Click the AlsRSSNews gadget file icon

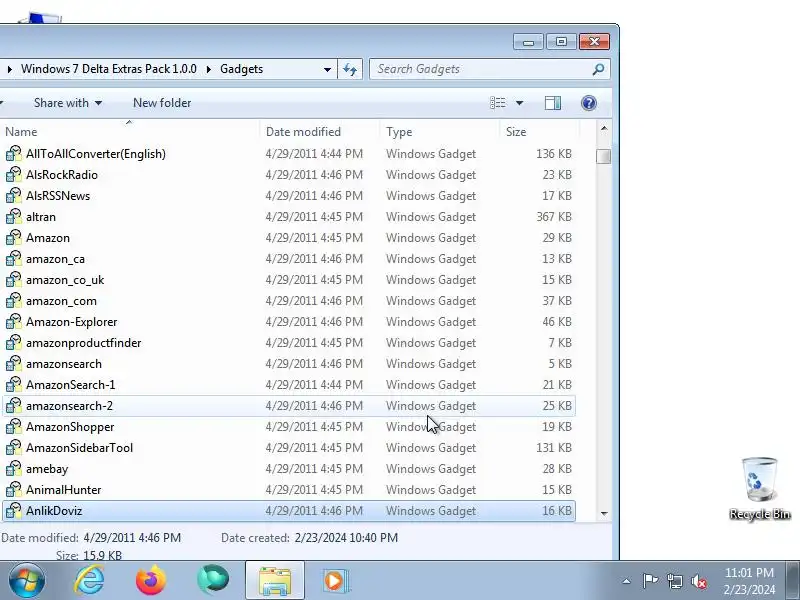[14, 195]
